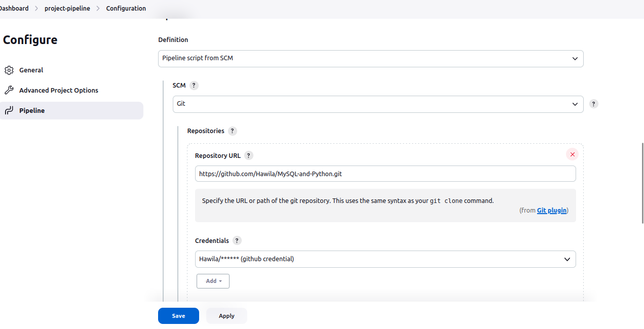Open the Credentials help icon
Image resolution: width=644 pixels, height=329 pixels.
237,240
